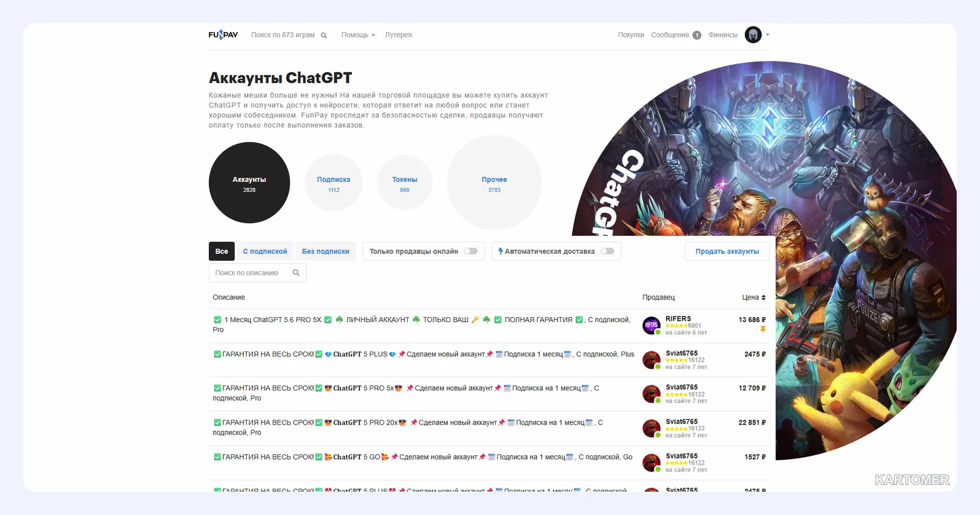The image size is (980, 515).
Task: Click the 1527 ₽ price
Action: coord(755,457)
